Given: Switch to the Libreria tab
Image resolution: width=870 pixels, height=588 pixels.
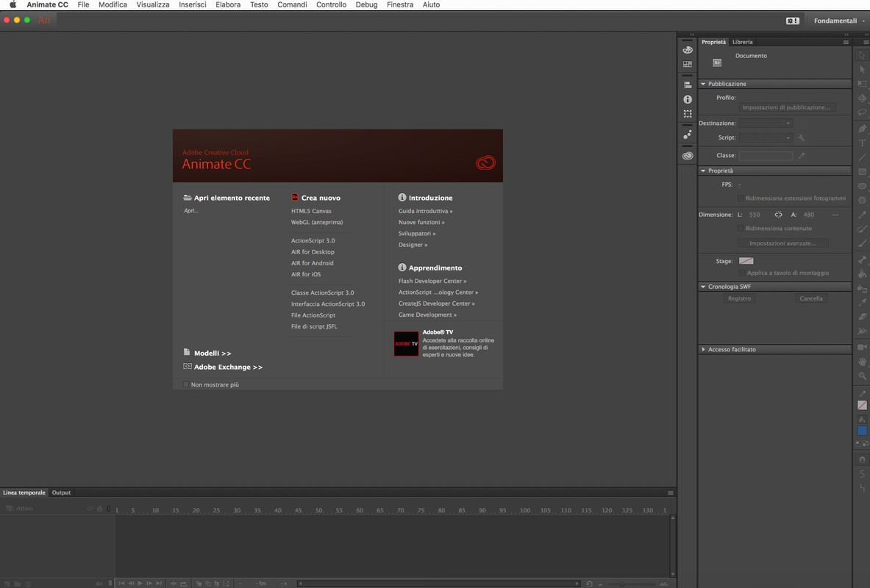Looking at the screenshot, I should pos(742,42).
